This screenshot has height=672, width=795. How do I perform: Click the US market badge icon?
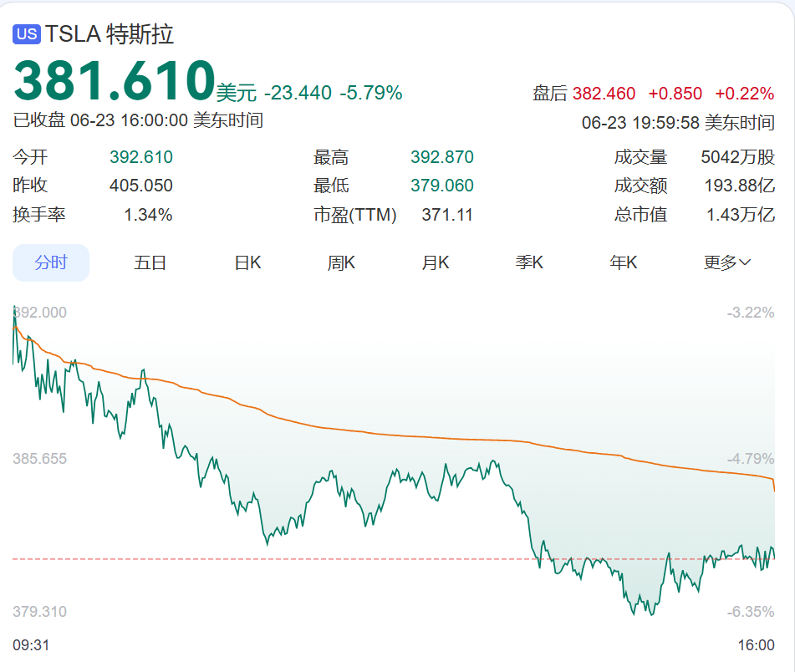point(27,34)
